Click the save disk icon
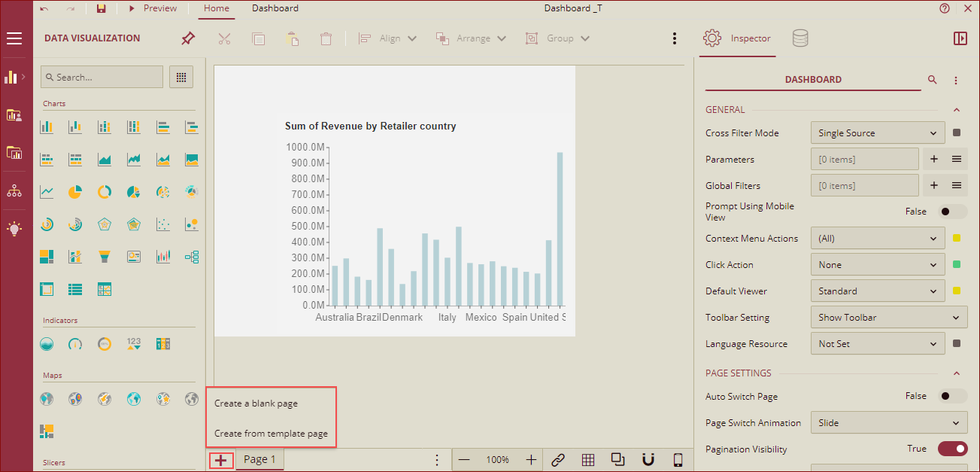The image size is (980, 472). [x=102, y=8]
